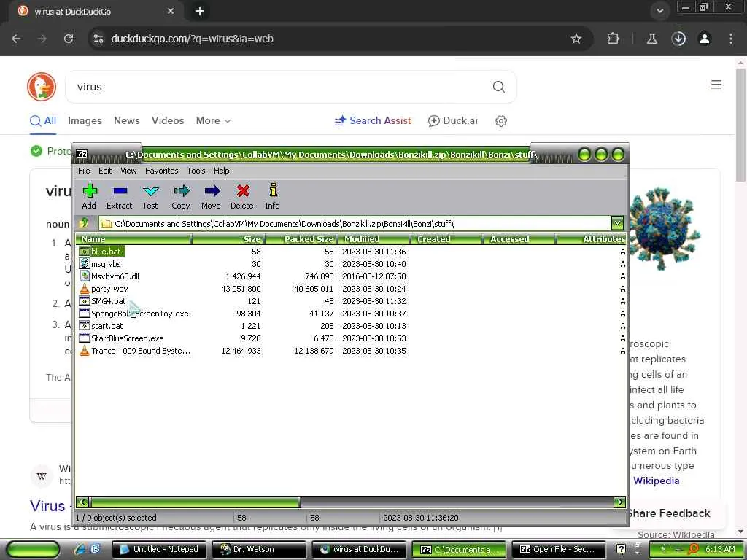Open the address bar path dropdown in 7-Zip
Image resolution: width=747 pixels, height=560 pixels.
point(617,223)
